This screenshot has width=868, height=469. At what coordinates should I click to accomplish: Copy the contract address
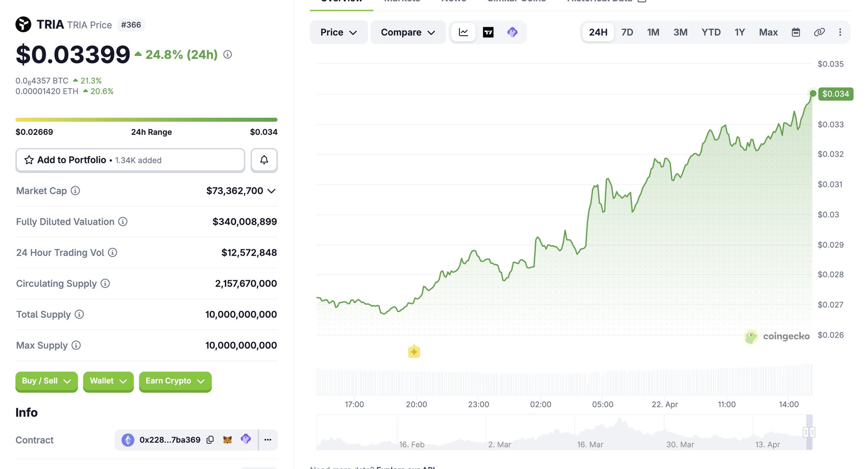210,440
